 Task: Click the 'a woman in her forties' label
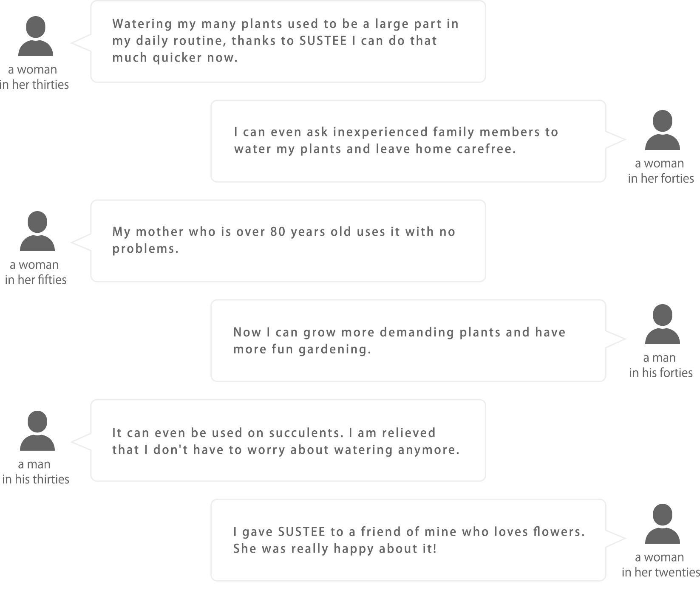661,171
